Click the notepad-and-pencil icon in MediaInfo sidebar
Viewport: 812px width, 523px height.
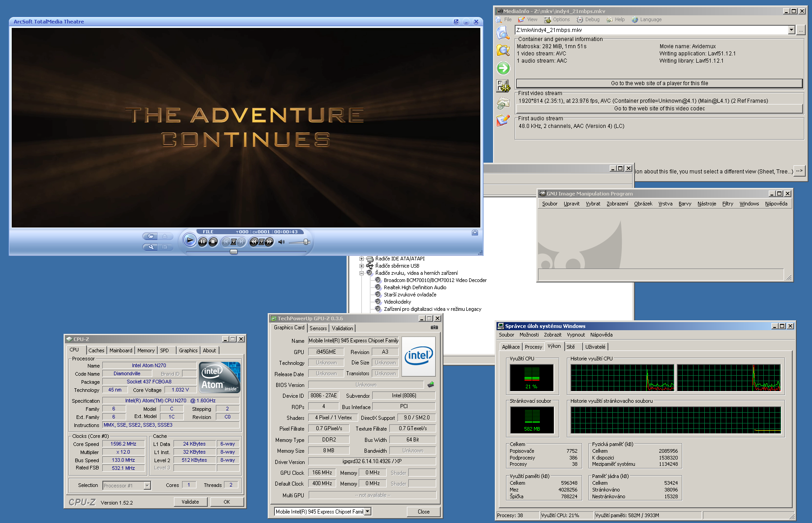[503, 121]
